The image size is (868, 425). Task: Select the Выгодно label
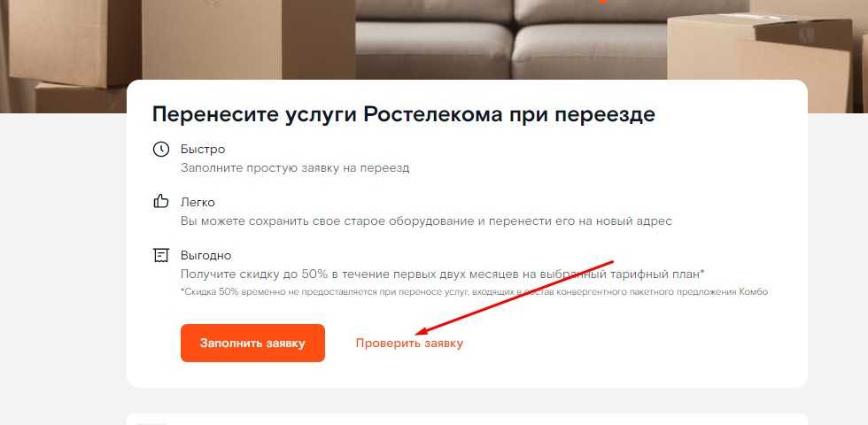tap(205, 256)
